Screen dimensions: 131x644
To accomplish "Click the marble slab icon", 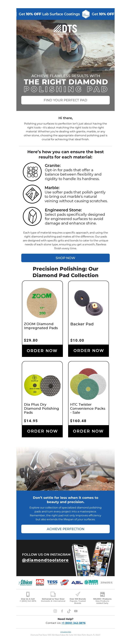I will click(32, 194).
